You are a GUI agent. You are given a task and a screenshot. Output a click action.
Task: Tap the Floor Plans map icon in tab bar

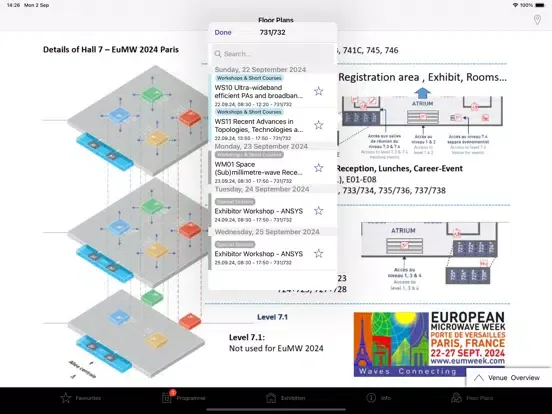tap(457, 398)
